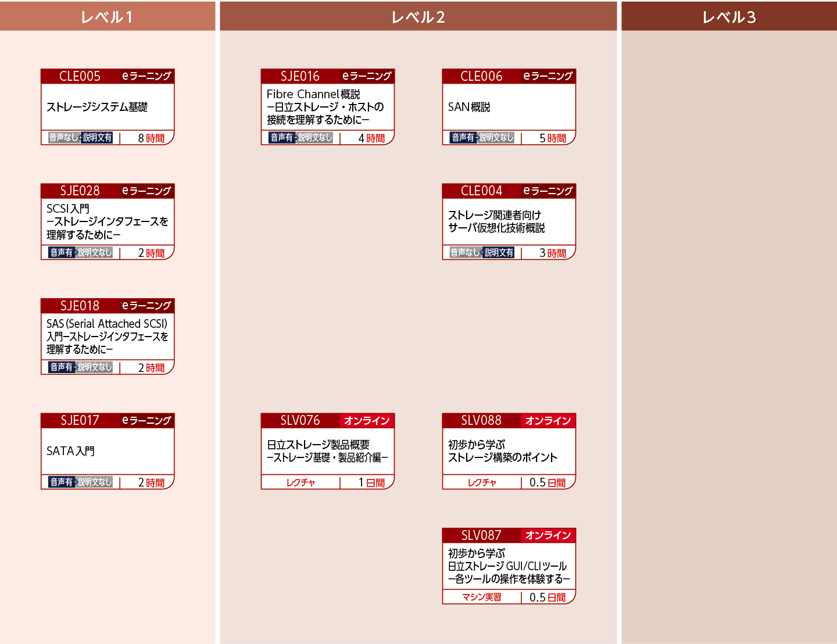Click the 4時間 duration on SJE016
Image resolution: width=837 pixels, height=644 pixels.
(371, 138)
